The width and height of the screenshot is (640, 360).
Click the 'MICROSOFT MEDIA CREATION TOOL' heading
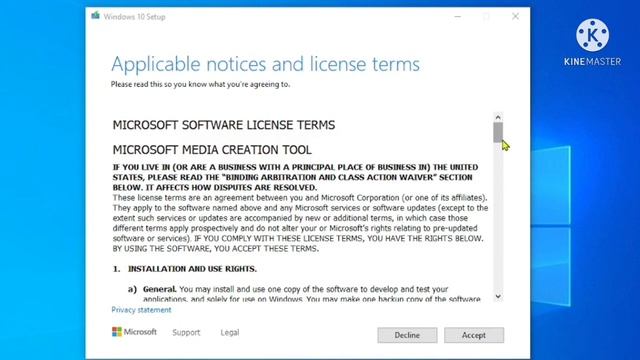212,150
